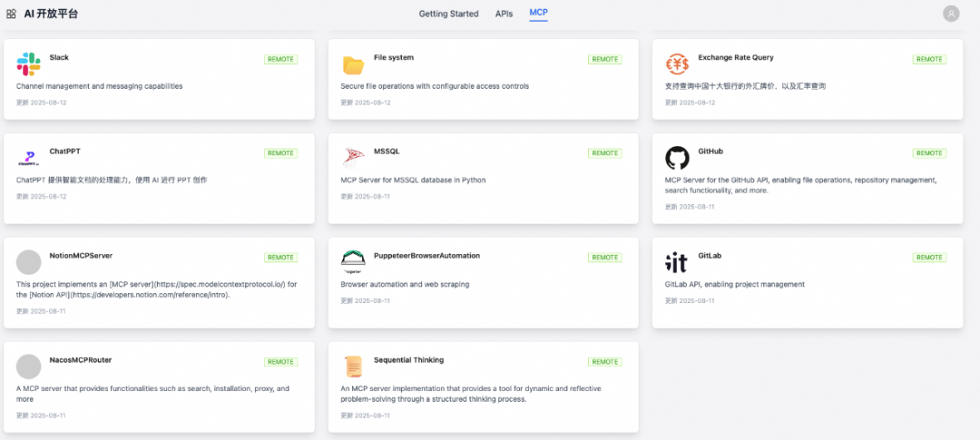This screenshot has width=980, height=440.
Task: Click the GitLab logo icon
Action: 678,262
